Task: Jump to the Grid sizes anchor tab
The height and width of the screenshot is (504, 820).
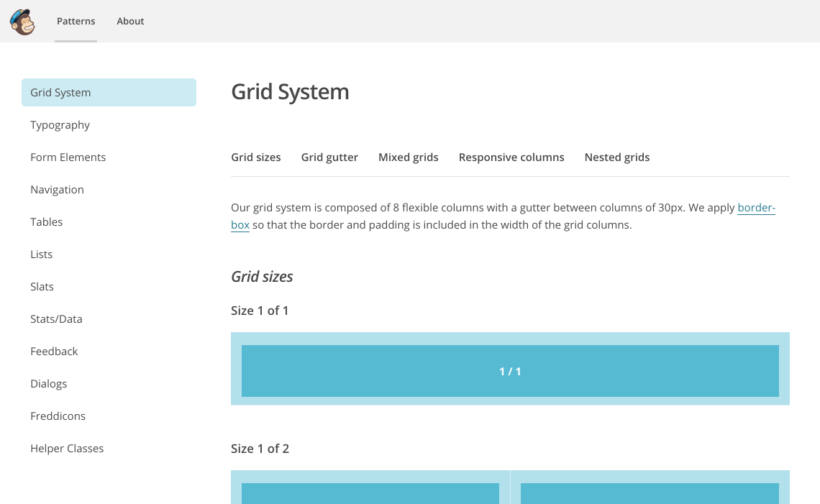Action: tap(256, 157)
